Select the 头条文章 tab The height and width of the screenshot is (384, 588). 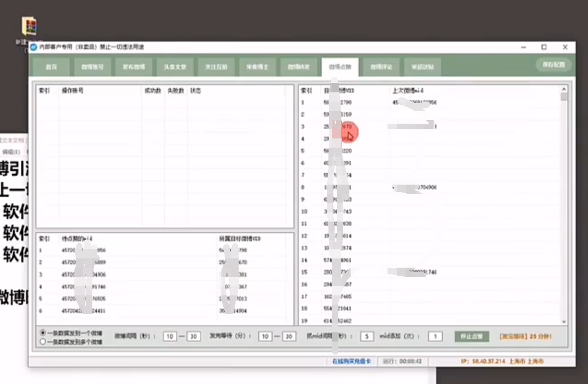(x=175, y=67)
